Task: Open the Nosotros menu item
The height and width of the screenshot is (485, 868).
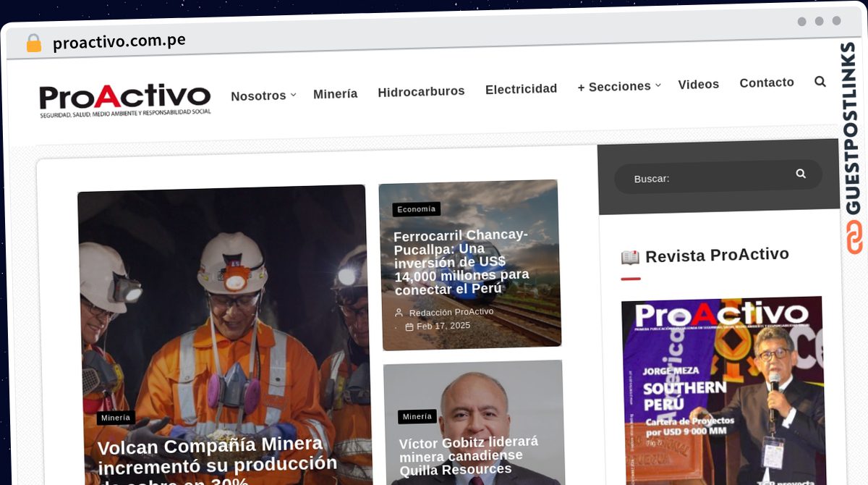Action: (258, 96)
